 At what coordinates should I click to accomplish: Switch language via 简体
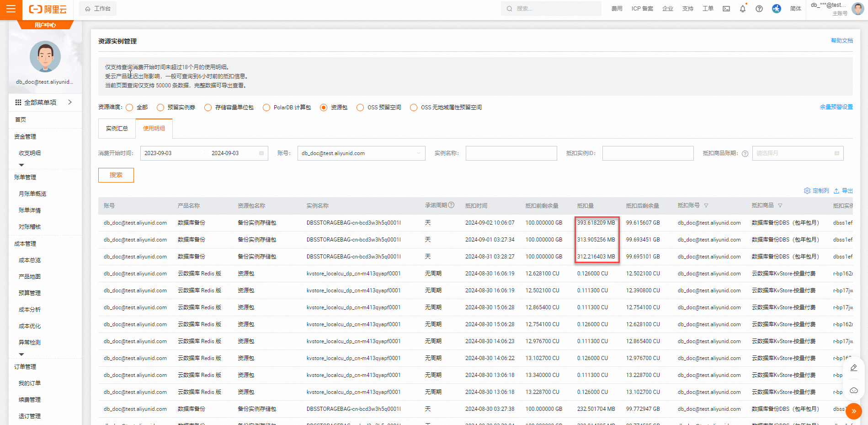796,9
